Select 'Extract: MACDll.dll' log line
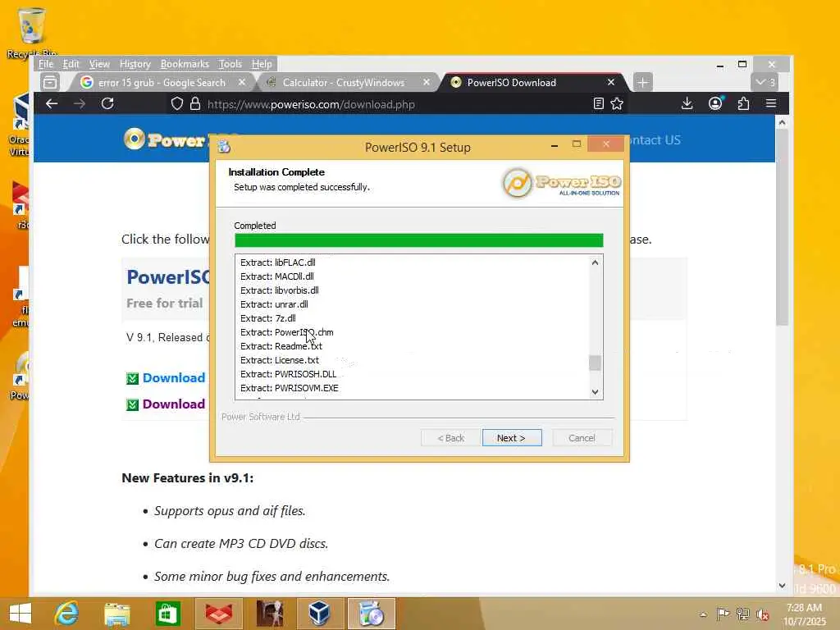Screen dimensions: 840x630 277,276
